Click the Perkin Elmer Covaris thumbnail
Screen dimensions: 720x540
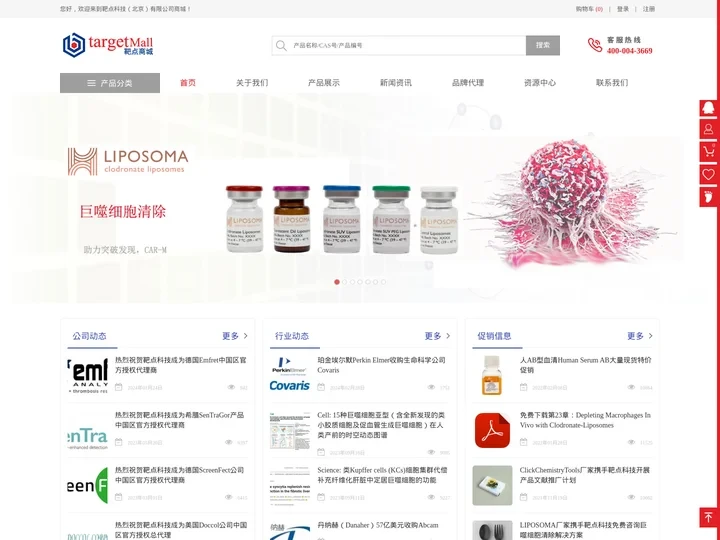pos(289,375)
